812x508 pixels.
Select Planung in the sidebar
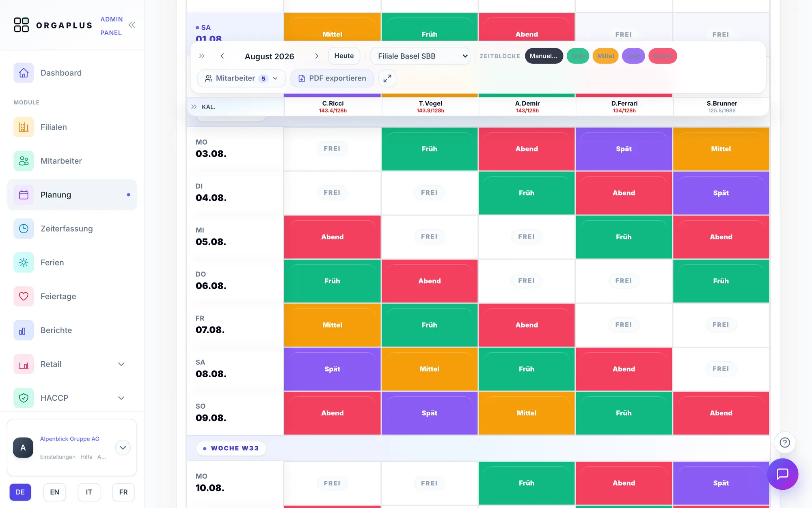click(x=72, y=195)
